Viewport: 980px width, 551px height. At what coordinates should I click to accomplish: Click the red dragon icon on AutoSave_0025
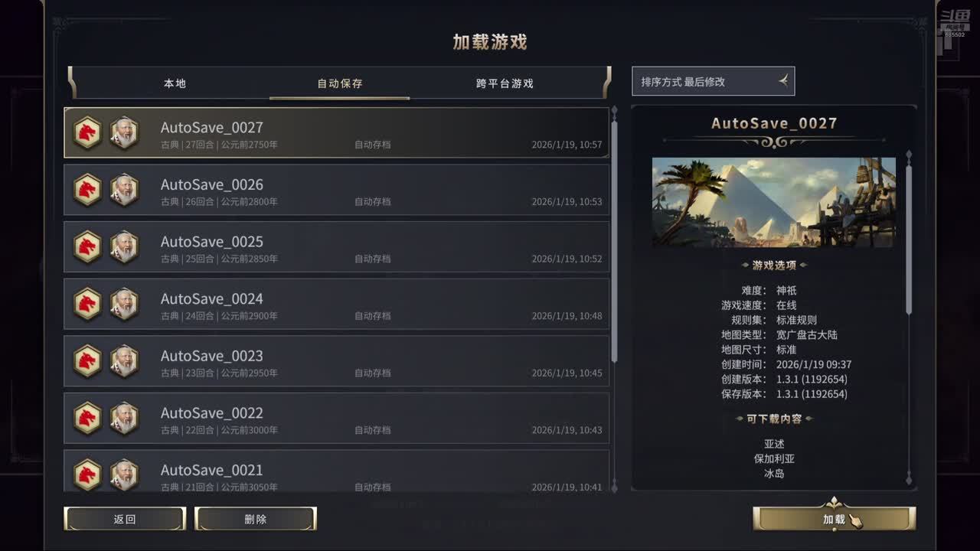(87, 247)
